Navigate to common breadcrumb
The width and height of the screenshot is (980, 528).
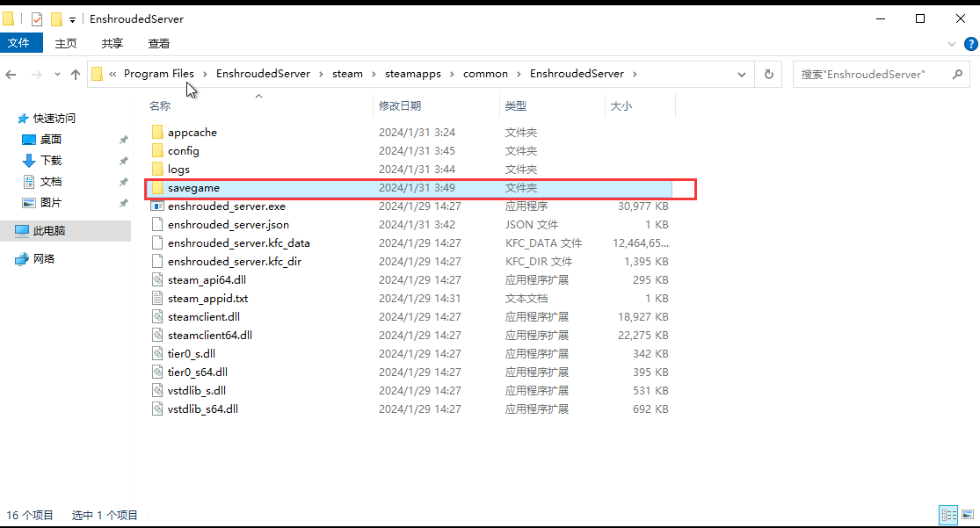(x=486, y=74)
